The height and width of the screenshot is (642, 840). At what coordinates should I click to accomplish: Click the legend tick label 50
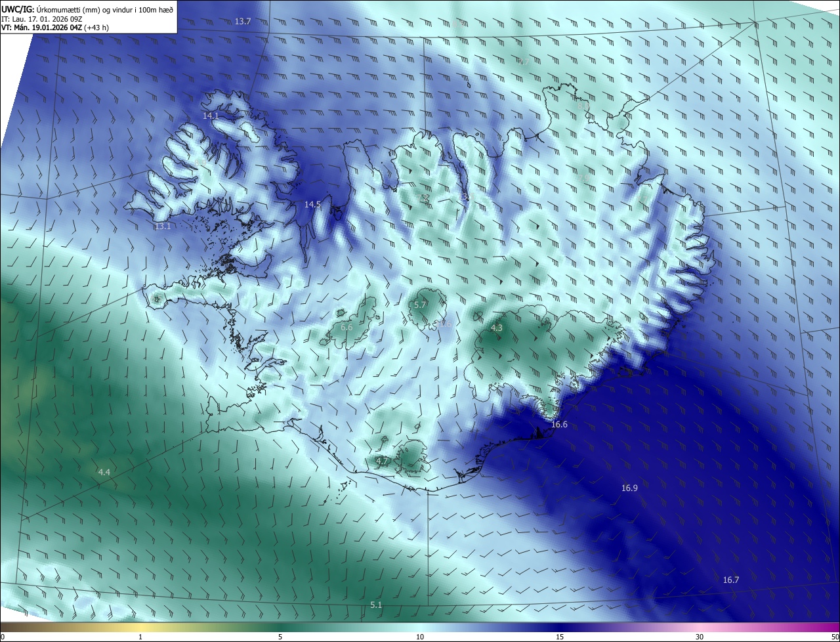pos(835,637)
